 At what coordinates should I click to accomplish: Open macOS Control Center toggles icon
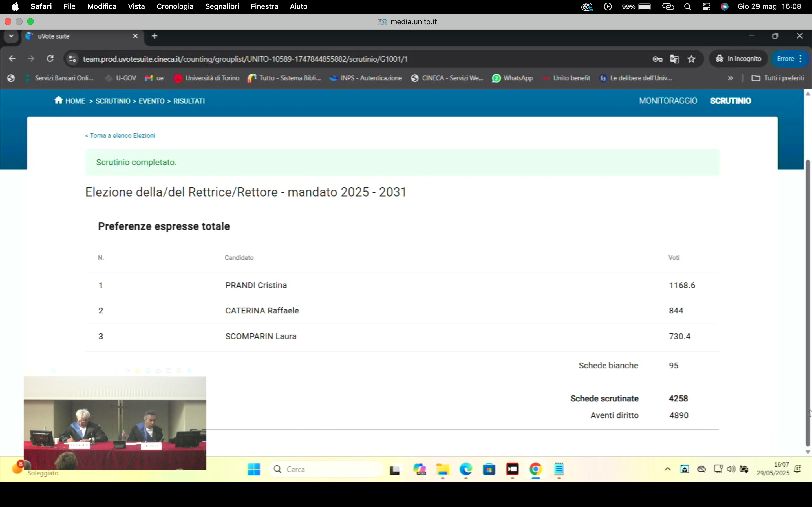(x=706, y=7)
